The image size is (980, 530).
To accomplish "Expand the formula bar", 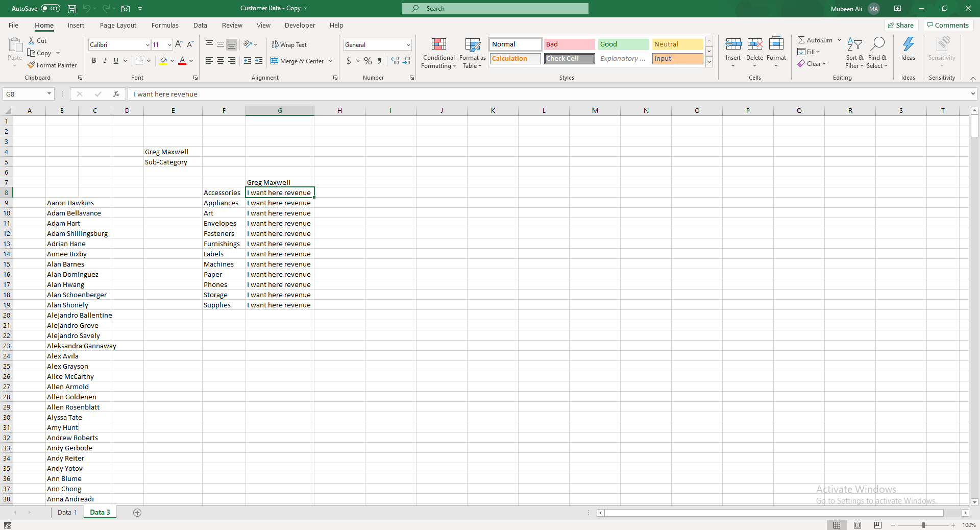I will click(x=973, y=94).
